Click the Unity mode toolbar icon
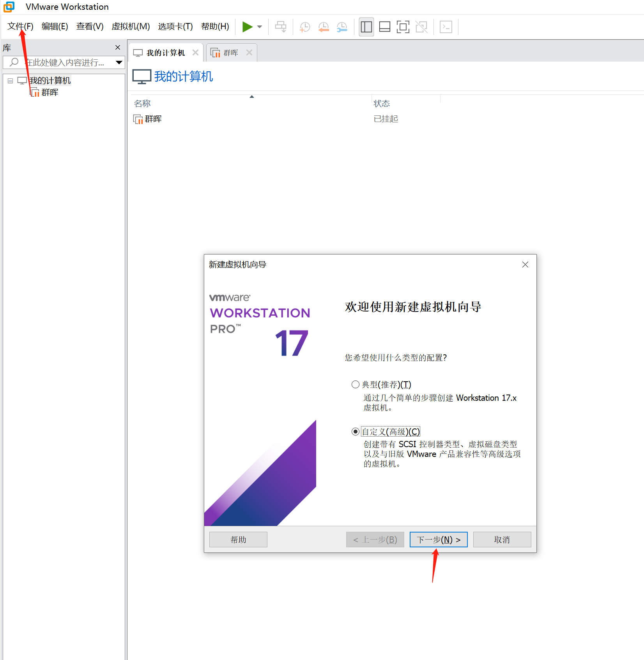 (x=421, y=27)
